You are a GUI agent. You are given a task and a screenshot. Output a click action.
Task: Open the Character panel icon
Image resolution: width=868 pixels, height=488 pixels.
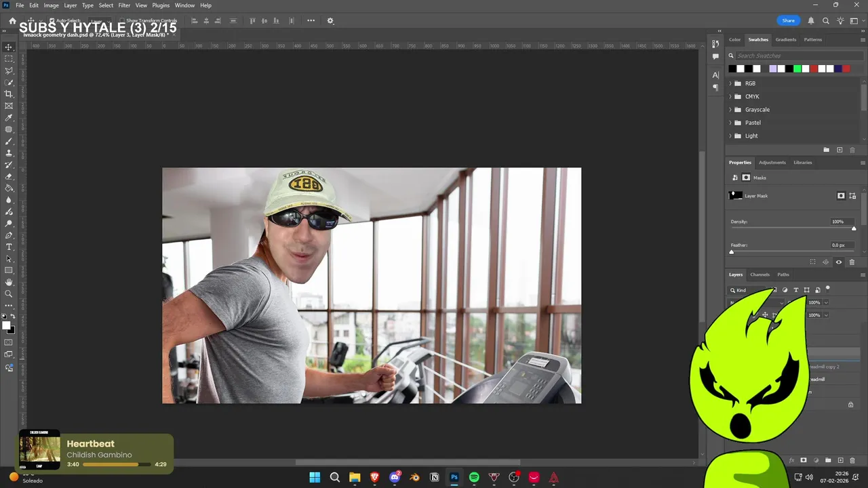(x=715, y=75)
